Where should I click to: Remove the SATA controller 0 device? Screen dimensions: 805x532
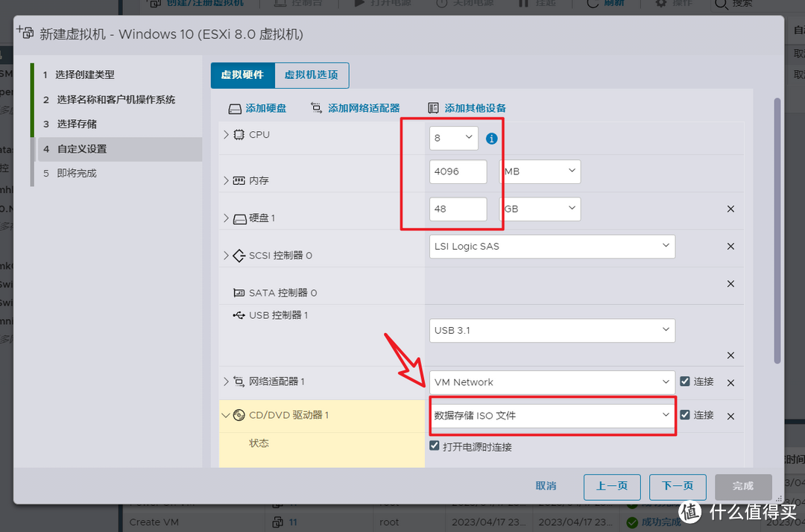pos(730,284)
